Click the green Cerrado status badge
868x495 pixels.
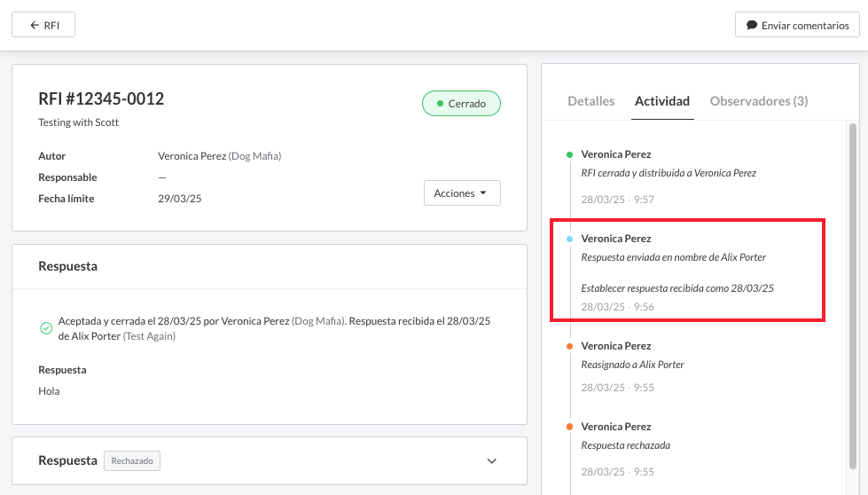461,104
